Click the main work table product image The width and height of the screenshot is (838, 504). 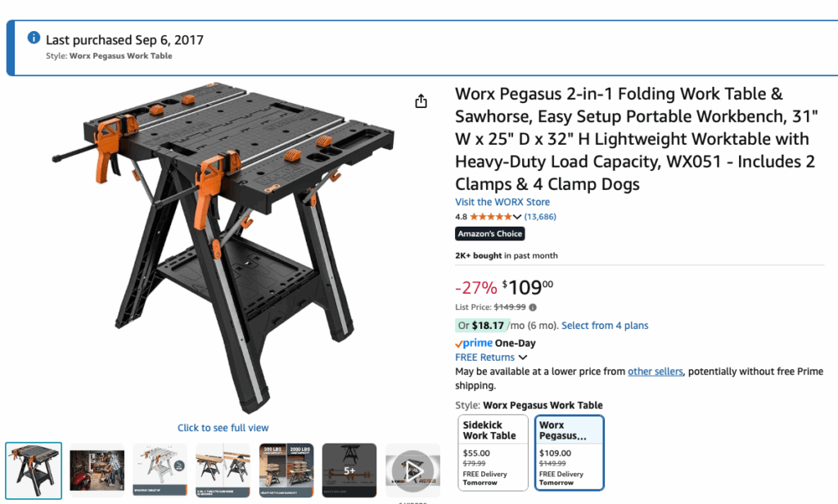(x=223, y=247)
